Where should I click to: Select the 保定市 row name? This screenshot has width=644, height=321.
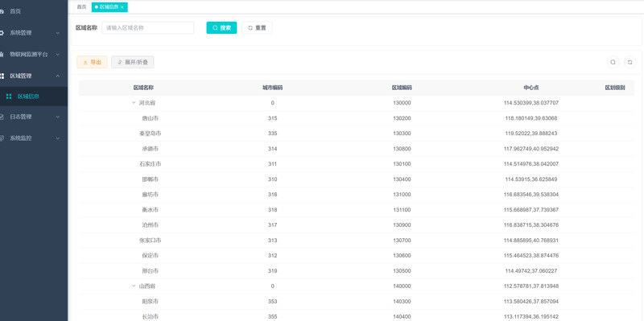click(x=151, y=255)
